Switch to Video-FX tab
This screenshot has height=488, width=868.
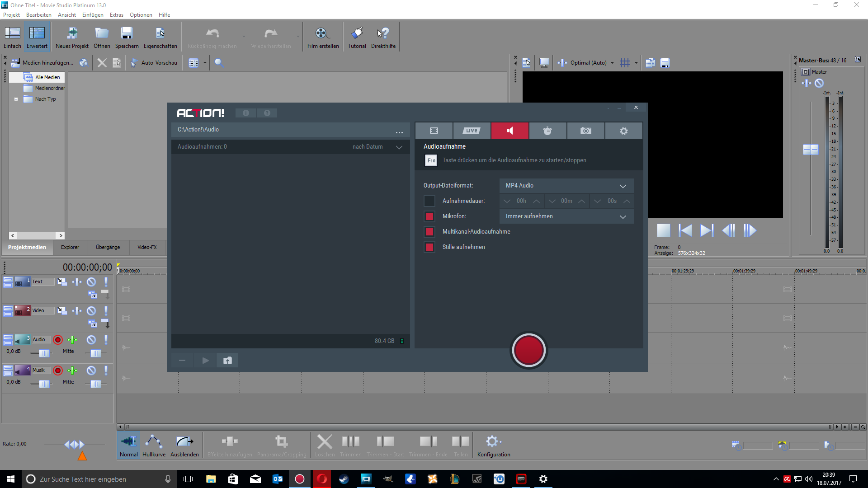pos(147,247)
